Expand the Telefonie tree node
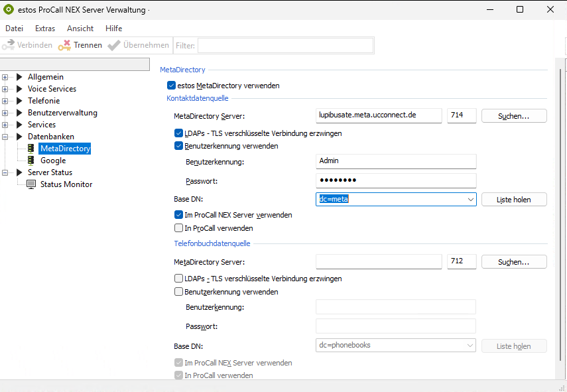This screenshot has width=567, height=392. [x=5, y=101]
